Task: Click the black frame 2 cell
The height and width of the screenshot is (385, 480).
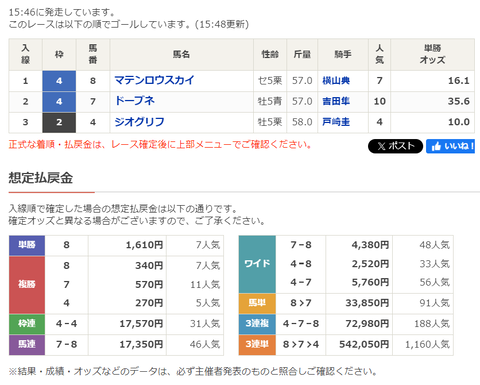Action: 59,122
